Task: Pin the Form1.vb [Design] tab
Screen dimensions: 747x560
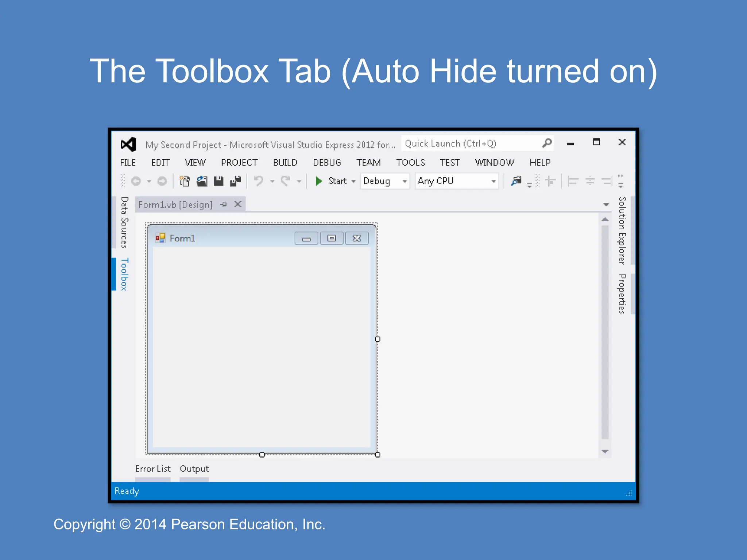Action: pos(224,205)
